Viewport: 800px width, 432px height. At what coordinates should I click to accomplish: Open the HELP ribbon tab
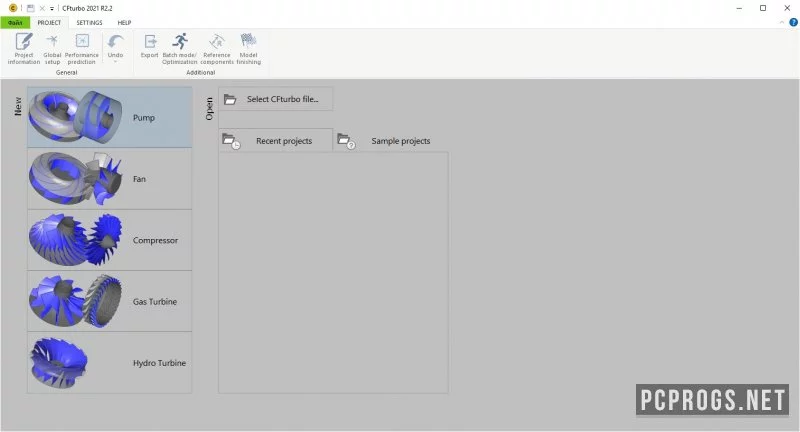pyautogui.click(x=124, y=22)
